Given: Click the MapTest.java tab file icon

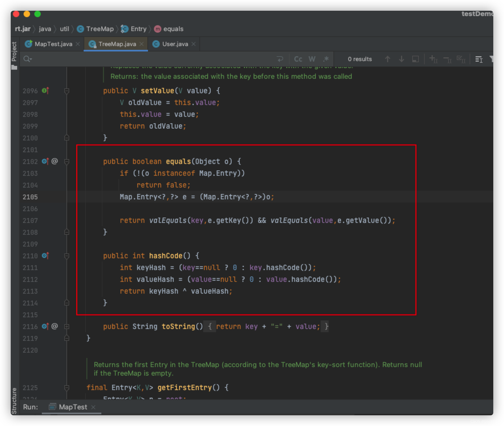Looking at the screenshot, I should [28, 44].
